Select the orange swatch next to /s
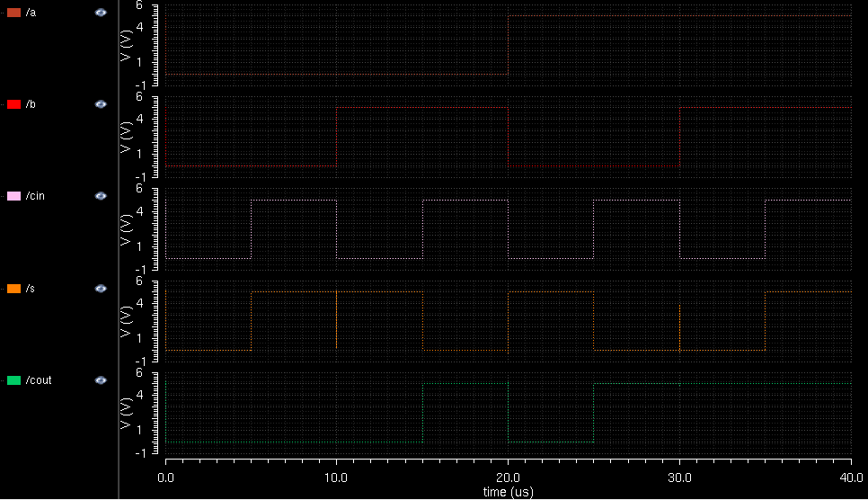The width and height of the screenshot is (868, 500). click(13, 289)
